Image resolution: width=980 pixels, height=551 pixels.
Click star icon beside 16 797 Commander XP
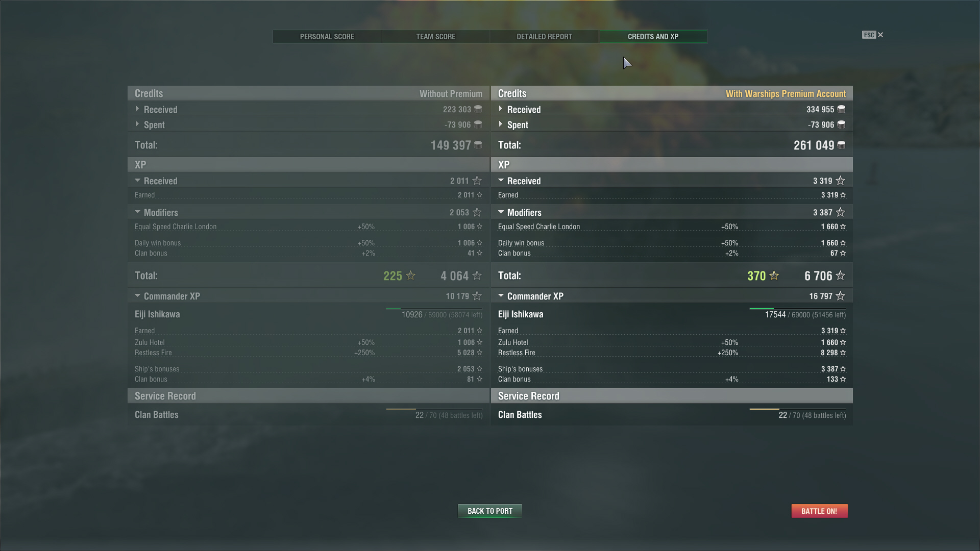coord(840,296)
